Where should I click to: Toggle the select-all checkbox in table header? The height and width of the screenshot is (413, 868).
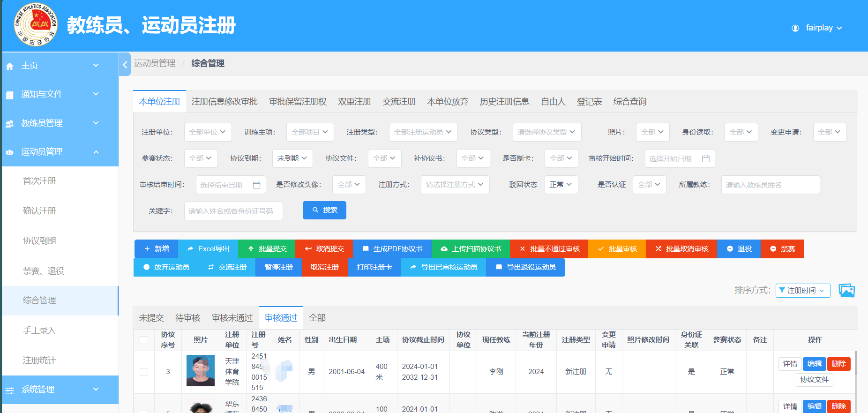pyautogui.click(x=144, y=340)
